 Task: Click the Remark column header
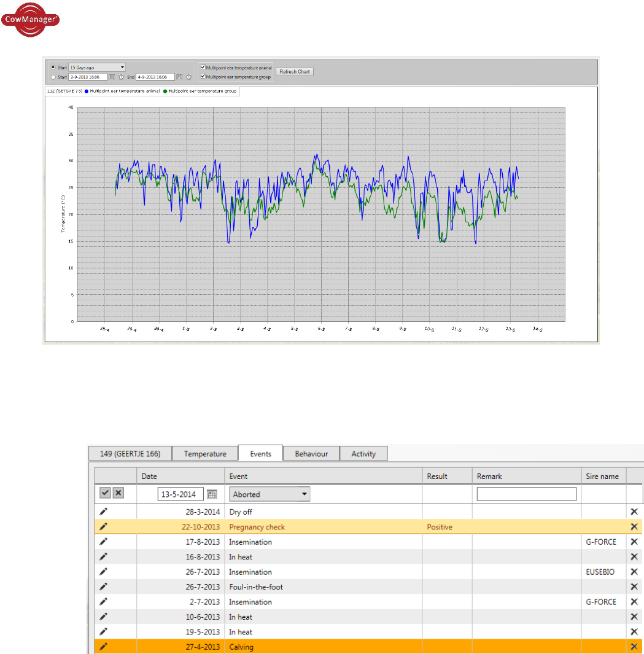click(x=526, y=477)
